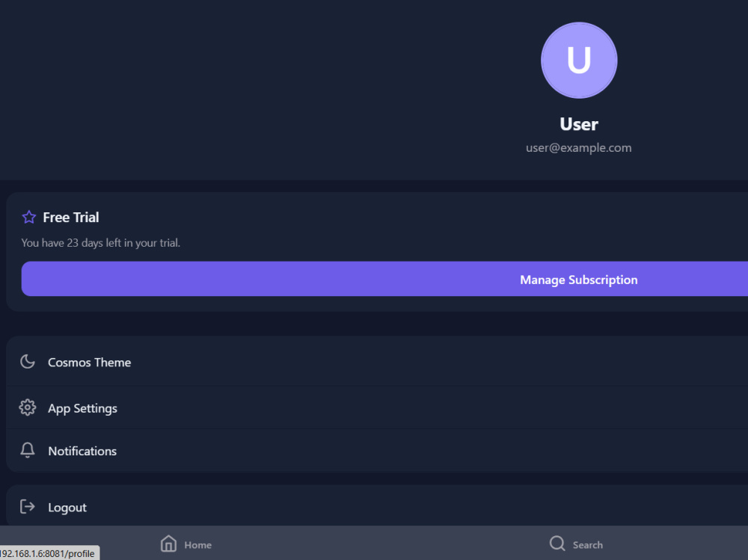Log out using the Logout label
The height and width of the screenshot is (560, 748).
coord(67,507)
